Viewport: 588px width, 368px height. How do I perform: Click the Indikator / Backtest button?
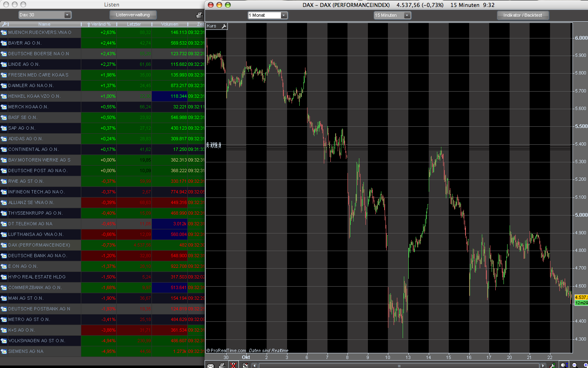(523, 15)
